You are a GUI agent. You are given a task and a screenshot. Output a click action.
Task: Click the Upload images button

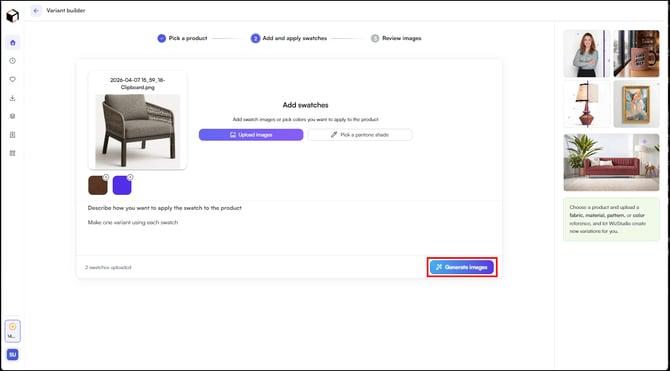click(x=251, y=135)
